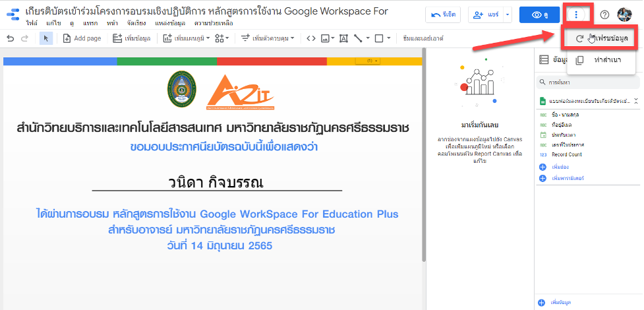Select ทำสำเนา make a copy menu item
The image size is (644, 310).
(x=601, y=60)
